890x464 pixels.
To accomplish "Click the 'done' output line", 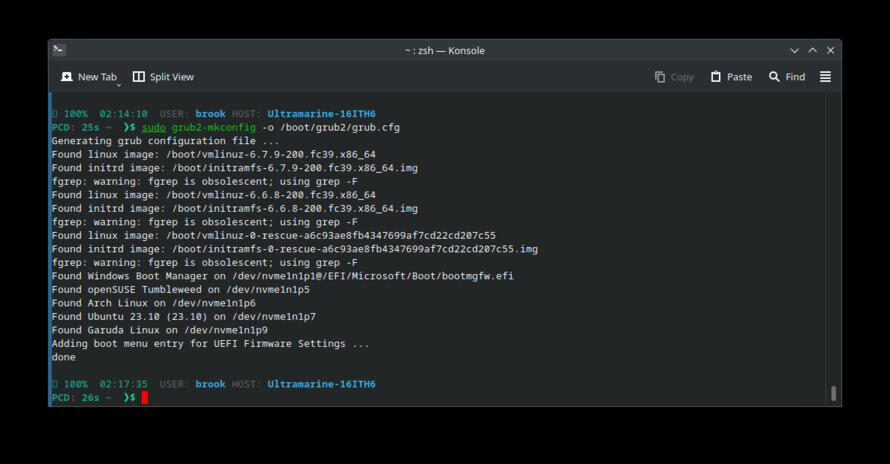I will (x=64, y=357).
